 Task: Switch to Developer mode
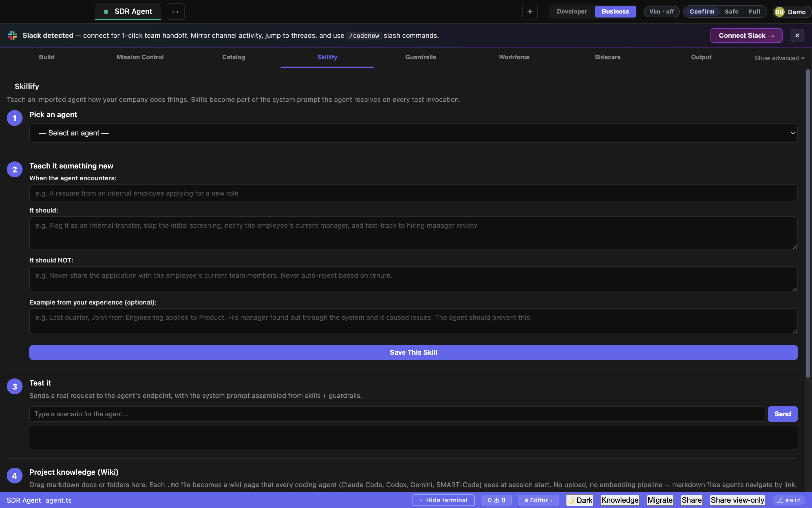coord(572,11)
